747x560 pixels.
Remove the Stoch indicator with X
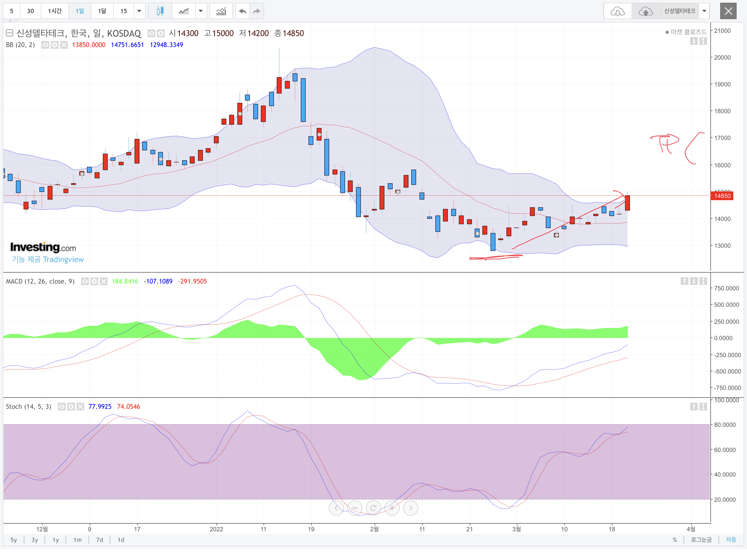(x=80, y=407)
